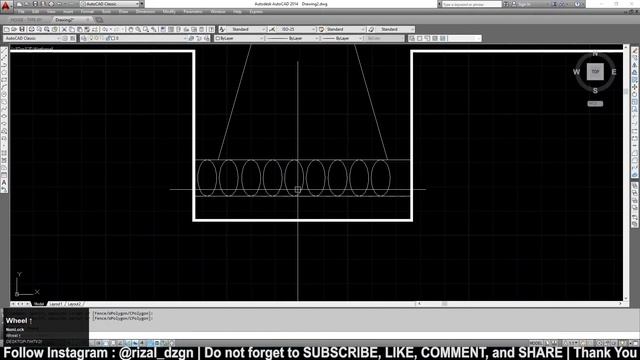This screenshot has width=640, height=360.
Task: Click the Help icon in Standard toolbar
Action: point(211,29)
